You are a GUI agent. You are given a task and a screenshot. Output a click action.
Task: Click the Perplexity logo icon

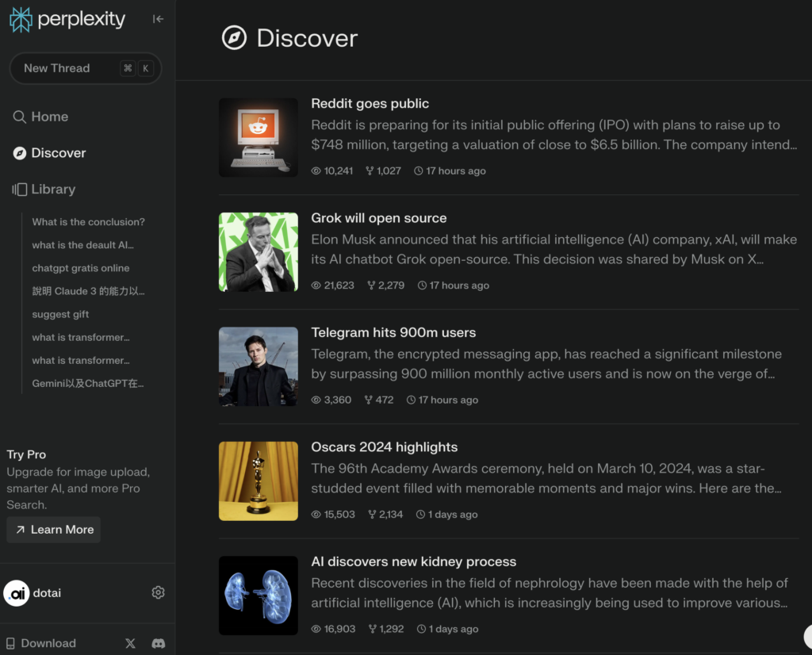[x=21, y=20]
